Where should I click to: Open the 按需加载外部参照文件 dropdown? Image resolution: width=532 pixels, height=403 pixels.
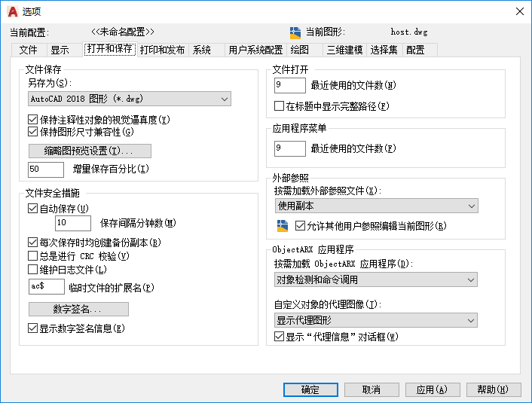pyautogui.click(x=376, y=206)
